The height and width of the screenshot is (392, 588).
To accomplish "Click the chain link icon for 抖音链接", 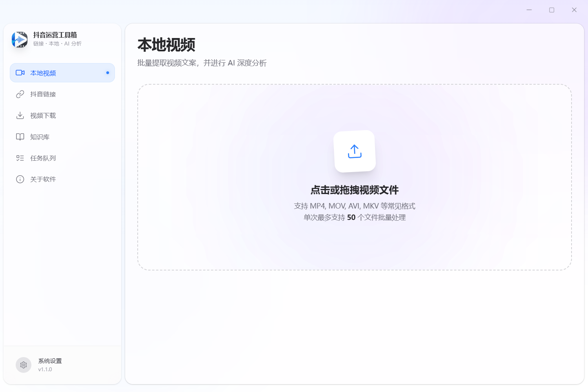I will [x=20, y=94].
